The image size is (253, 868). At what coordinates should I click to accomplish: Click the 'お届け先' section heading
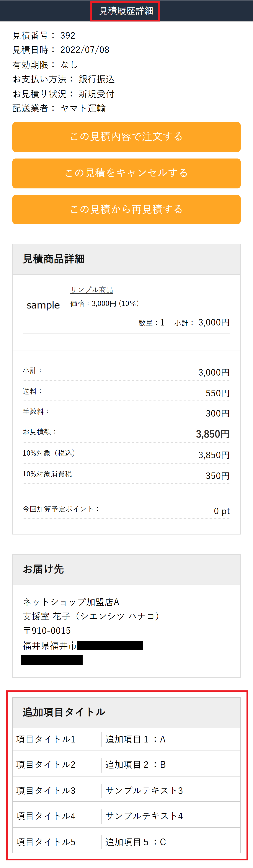click(43, 569)
